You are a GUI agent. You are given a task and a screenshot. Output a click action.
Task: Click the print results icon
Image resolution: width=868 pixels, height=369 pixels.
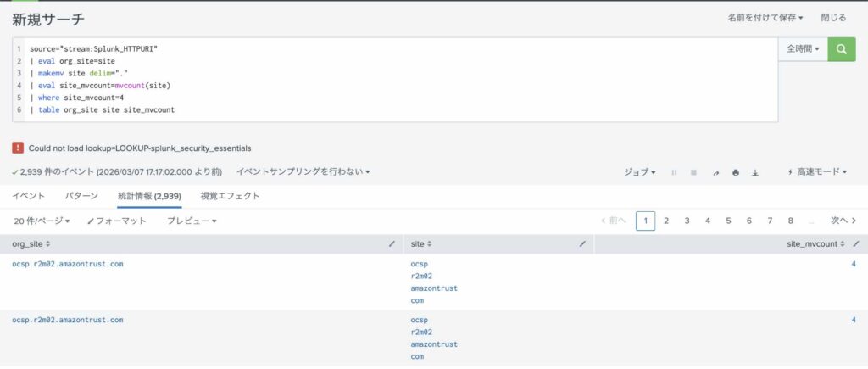[735, 172]
